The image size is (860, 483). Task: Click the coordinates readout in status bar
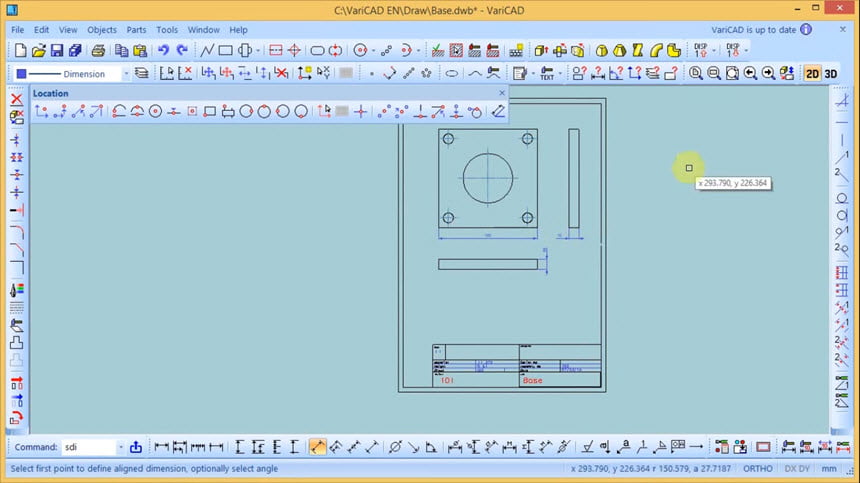tap(650, 469)
